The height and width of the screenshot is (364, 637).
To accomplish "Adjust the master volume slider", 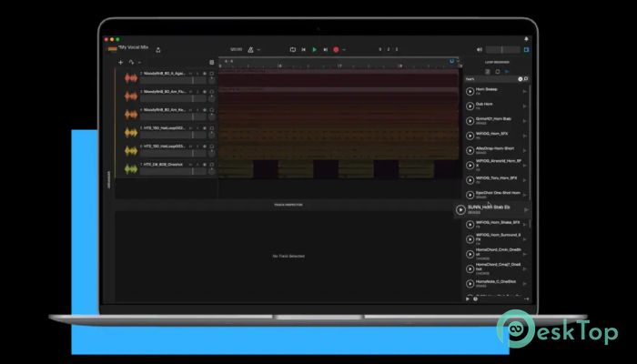I will [503, 49].
